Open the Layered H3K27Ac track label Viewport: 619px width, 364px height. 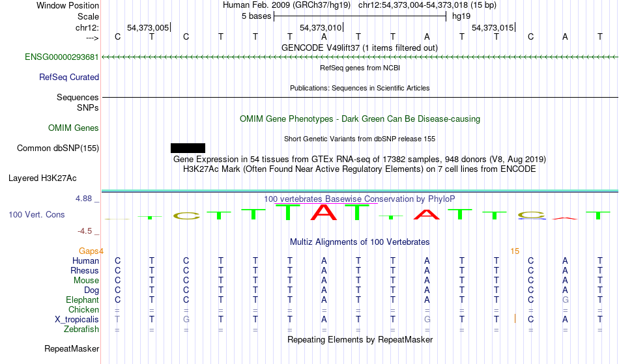(x=42, y=178)
